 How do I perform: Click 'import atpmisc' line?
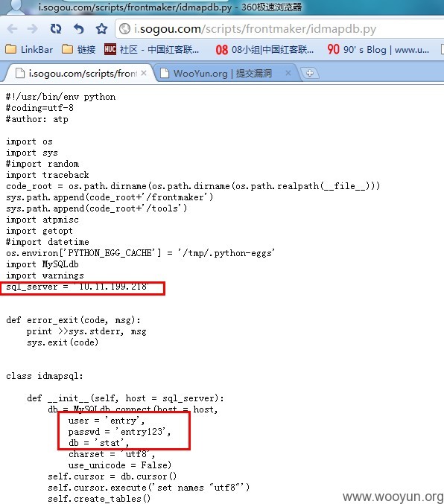coord(42,220)
